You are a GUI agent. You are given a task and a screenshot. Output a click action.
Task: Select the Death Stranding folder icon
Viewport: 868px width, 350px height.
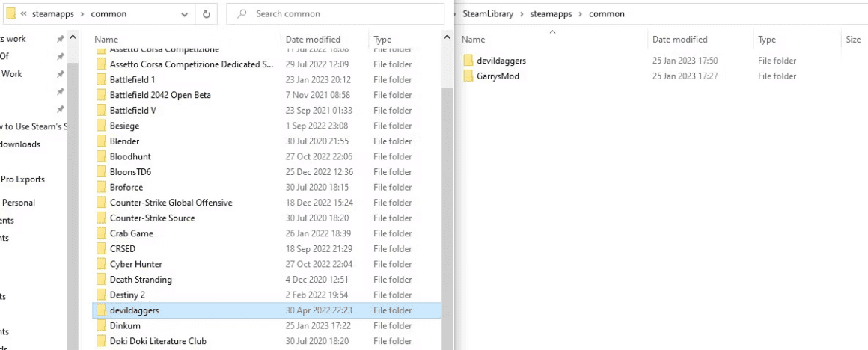click(101, 279)
